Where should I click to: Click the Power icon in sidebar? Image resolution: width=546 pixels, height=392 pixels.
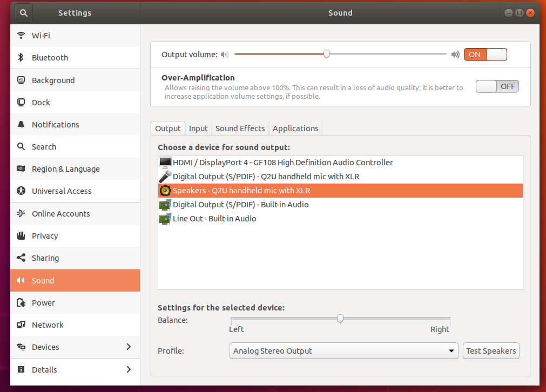[x=21, y=303]
